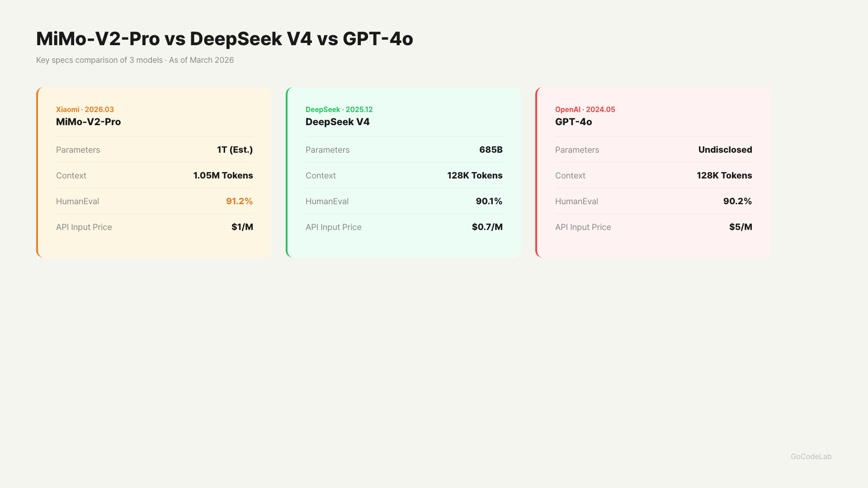Viewport: 868px width, 488px height.
Task: Click MiMo-V2-Pro's "$1/M" API price
Action: (242, 227)
